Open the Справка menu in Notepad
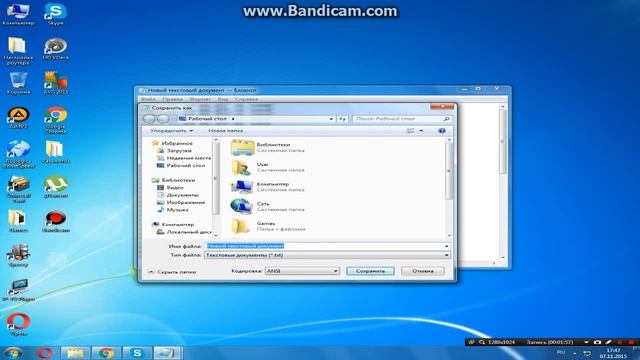The height and width of the screenshot is (360, 640). (x=247, y=99)
